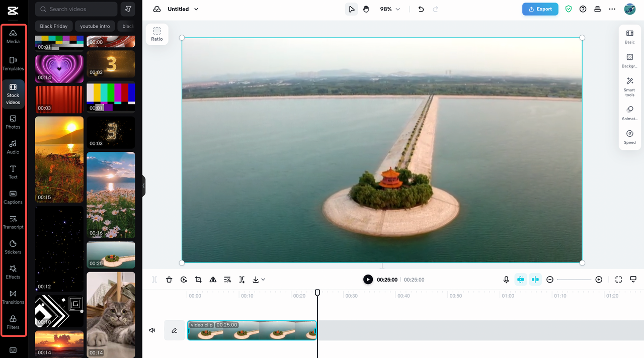Zoom in the timeline with plus
644x358 pixels.
[x=599, y=280]
